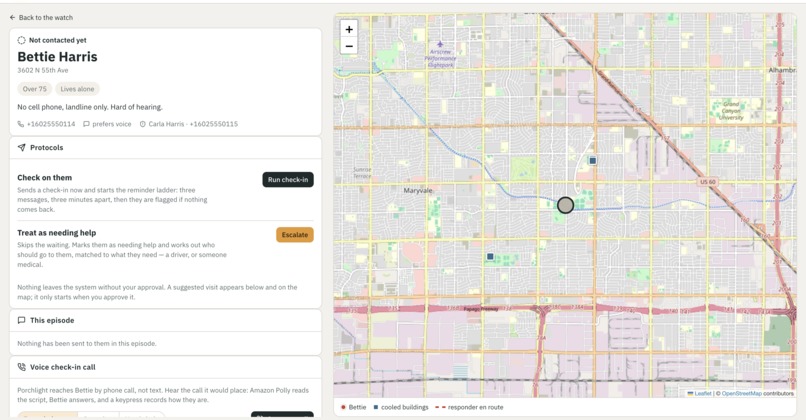Click the Protocols paper-plane icon
806x420 pixels.
tap(21, 148)
